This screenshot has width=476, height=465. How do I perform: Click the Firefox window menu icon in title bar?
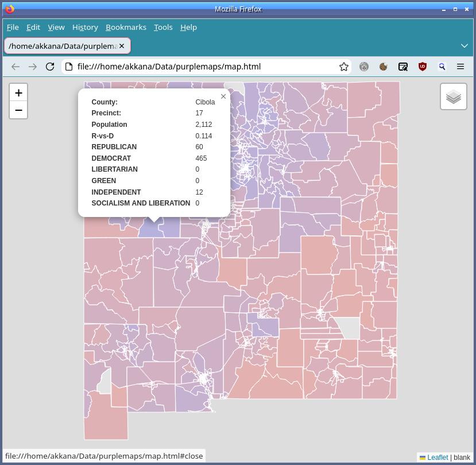coord(10,9)
